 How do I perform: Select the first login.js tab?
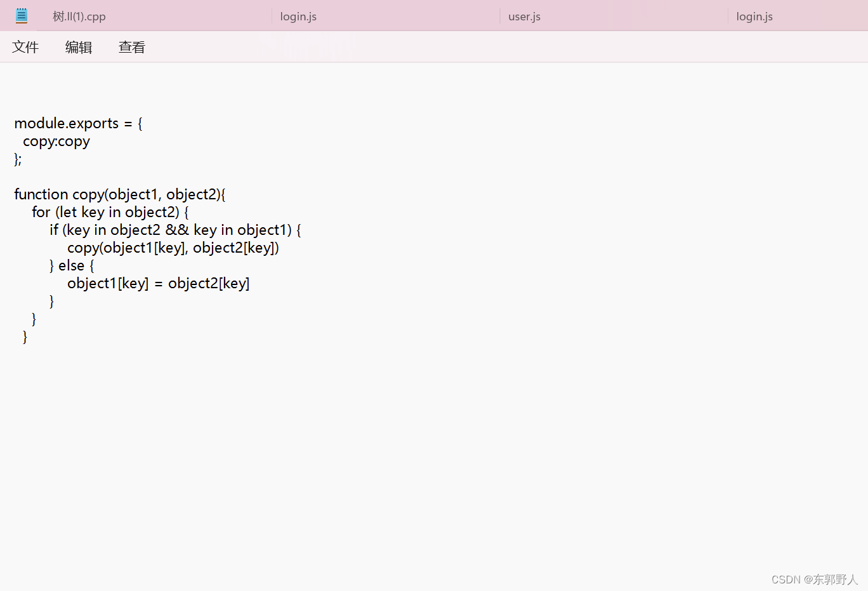(x=298, y=16)
